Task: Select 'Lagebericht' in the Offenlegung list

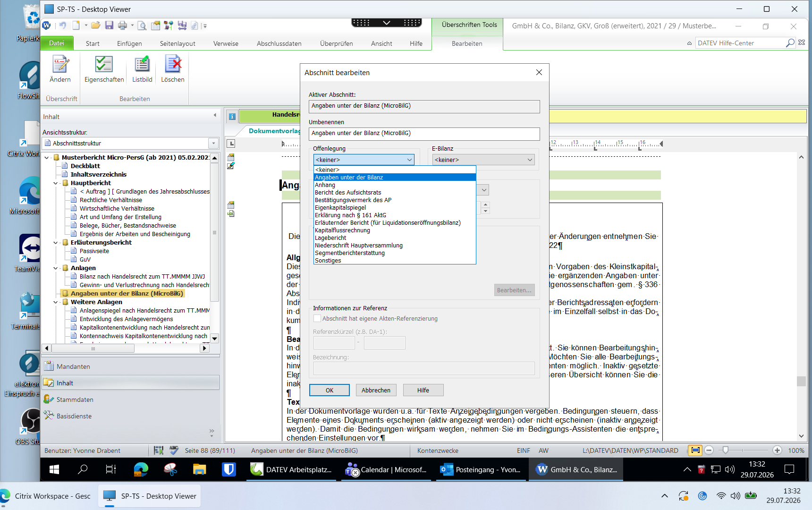Action: (x=395, y=238)
